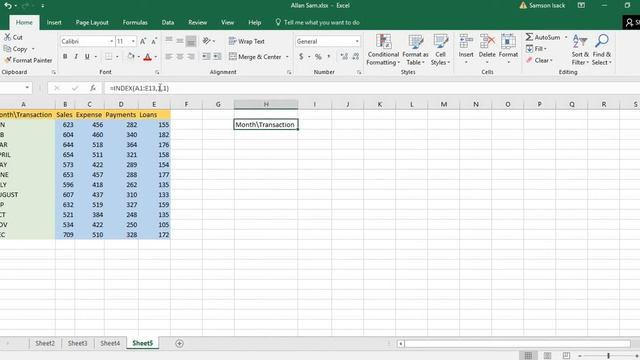Switch to Page Layout view icon

pos(547,356)
